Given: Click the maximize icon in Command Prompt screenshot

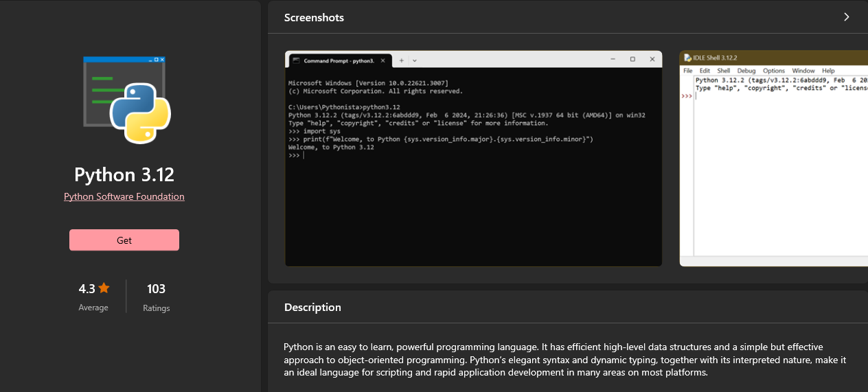Looking at the screenshot, I should tap(632, 60).
